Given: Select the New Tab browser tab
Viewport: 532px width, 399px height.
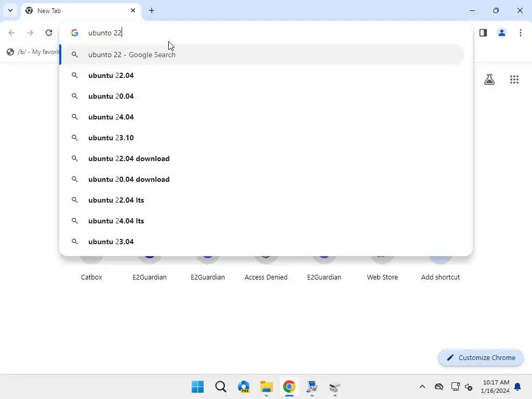Looking at the screenshot, I should tap(81, 10).
